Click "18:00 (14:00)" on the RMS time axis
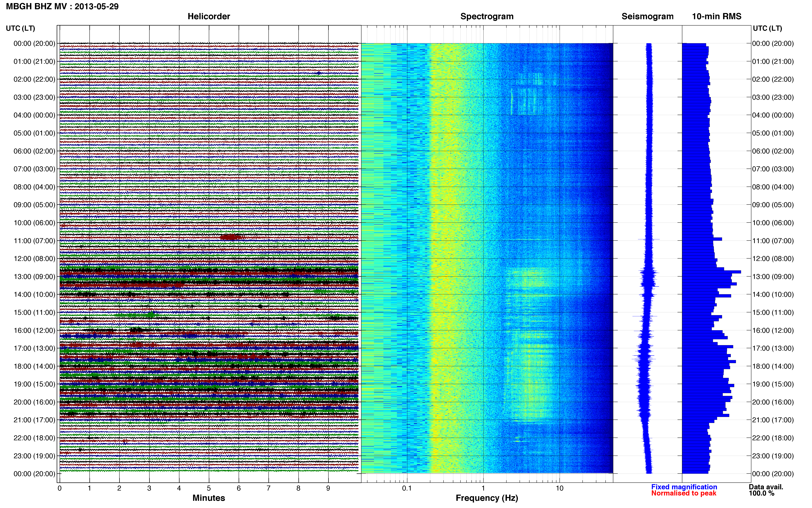 point(773,366)
